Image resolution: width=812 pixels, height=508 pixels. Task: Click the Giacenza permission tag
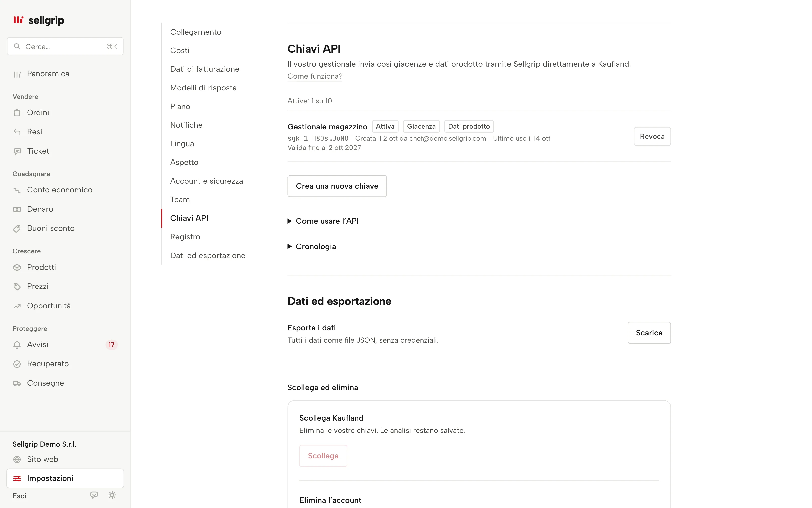[421, 126]
